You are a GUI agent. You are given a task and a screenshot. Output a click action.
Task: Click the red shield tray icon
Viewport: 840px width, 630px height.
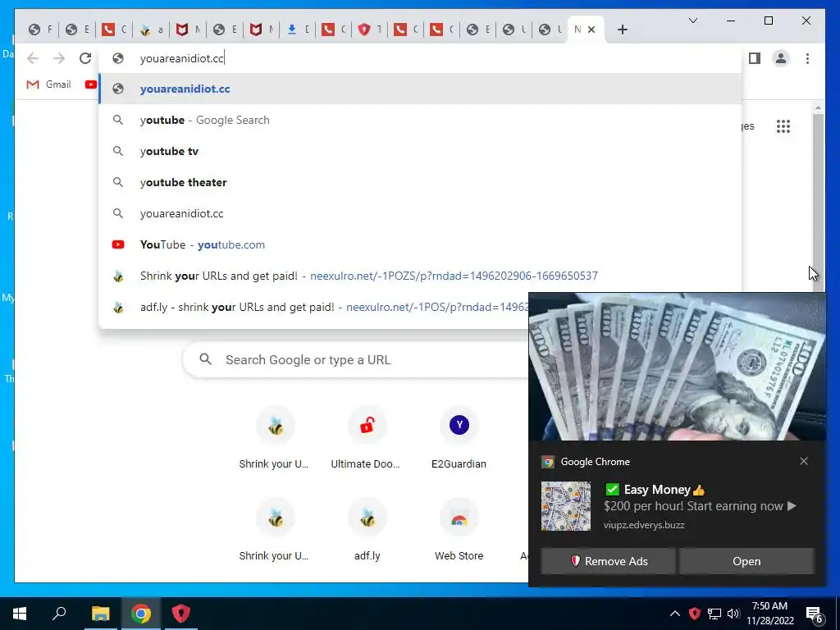[694, 614]
